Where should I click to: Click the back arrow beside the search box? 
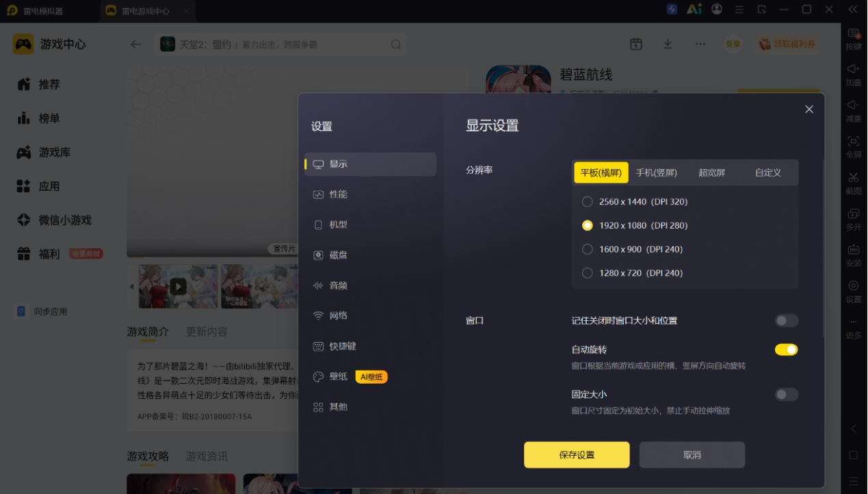pos(136,44)
